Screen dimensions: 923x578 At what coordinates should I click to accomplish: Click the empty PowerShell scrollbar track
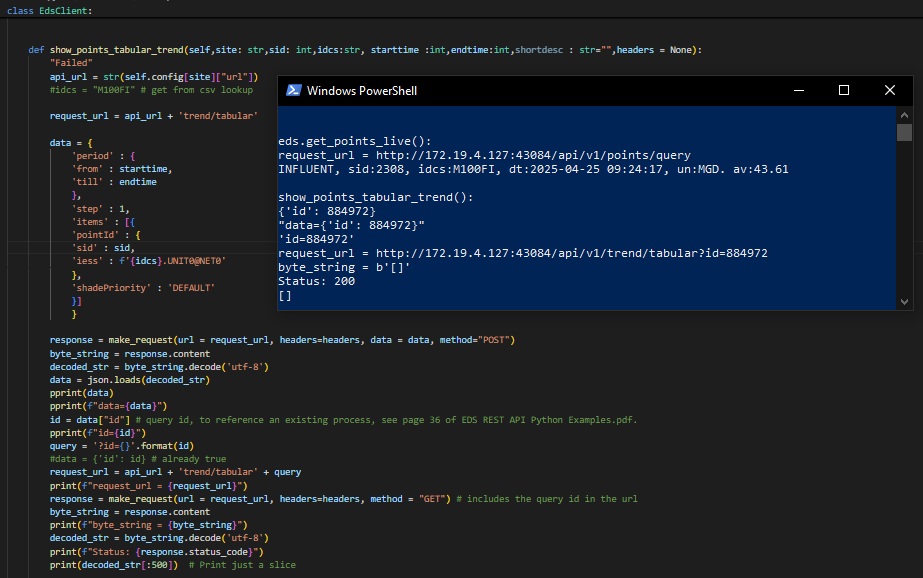pyautogui.click(x=904, y=220)
